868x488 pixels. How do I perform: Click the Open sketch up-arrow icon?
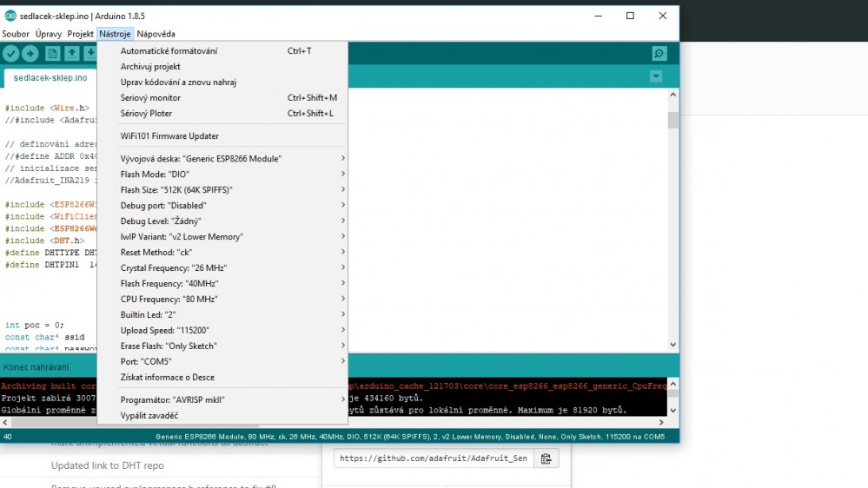click(x=72, y=54)
